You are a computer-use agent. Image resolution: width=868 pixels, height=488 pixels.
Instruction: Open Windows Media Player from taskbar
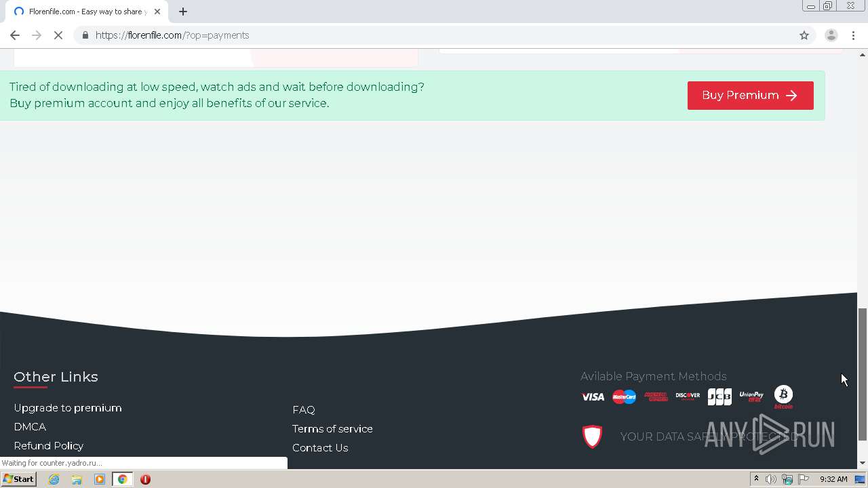[100, 479]
